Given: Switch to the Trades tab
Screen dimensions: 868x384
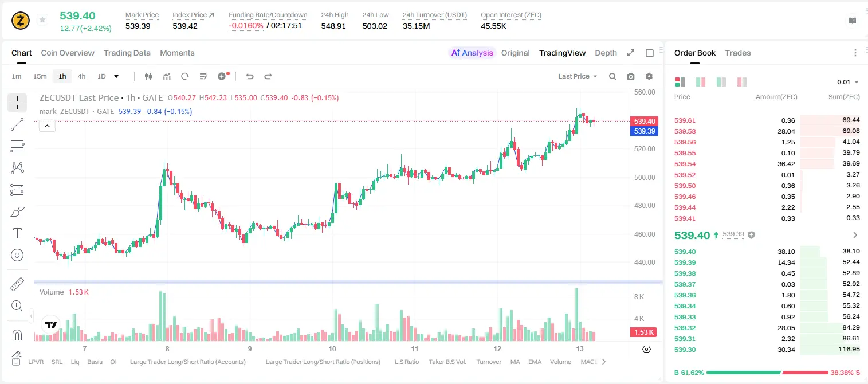Looking at the screenshot, I should coord(738,53).
